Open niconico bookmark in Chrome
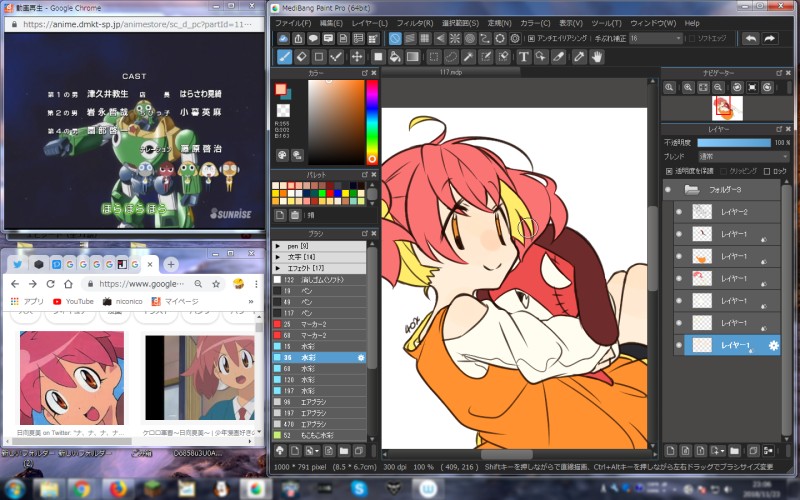Viewport: 800px width, 500px height. 122,302
